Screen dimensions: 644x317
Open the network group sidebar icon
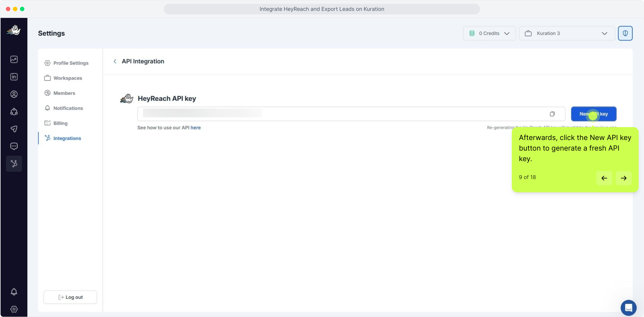pos(14,112)
